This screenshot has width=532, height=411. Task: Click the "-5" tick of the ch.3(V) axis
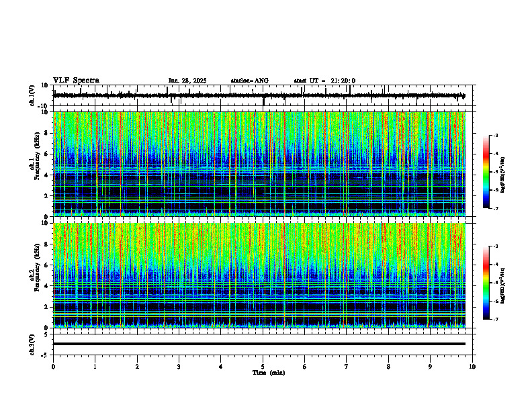point(45,355)
